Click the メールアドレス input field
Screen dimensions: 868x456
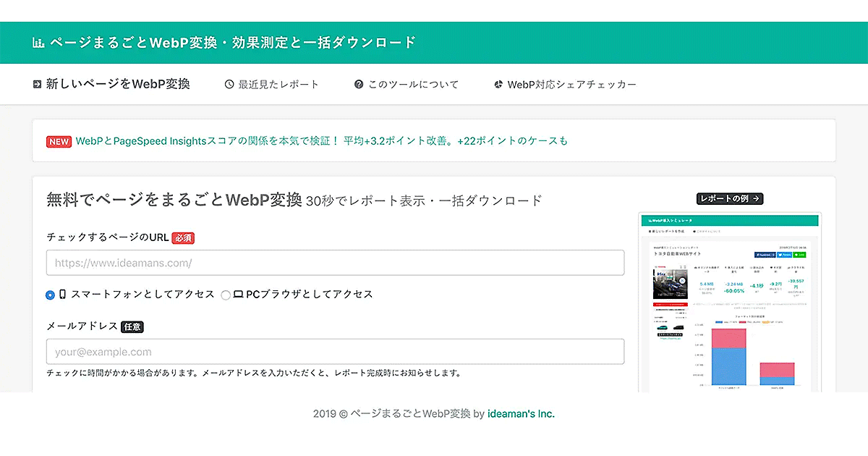tap(335, 352)
